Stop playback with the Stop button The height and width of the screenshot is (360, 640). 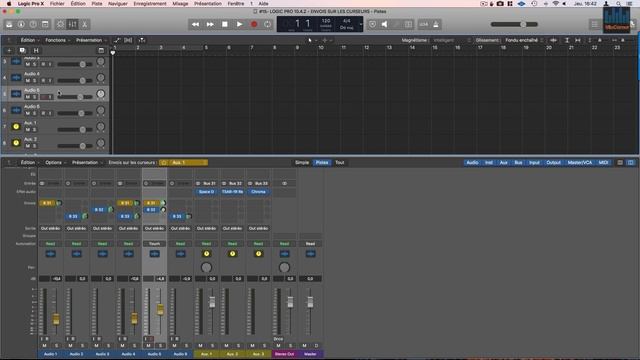coord(224,24)
